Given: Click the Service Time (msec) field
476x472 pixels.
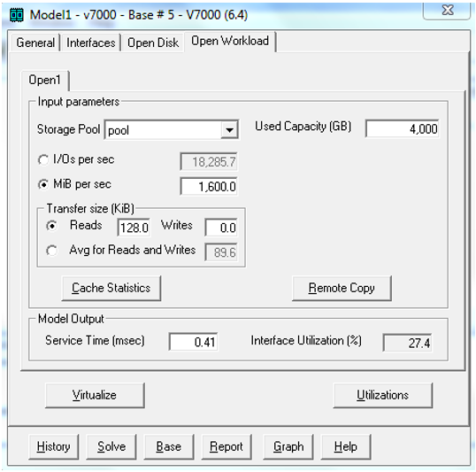Looking at the screenshot, I should coord(194,342).
